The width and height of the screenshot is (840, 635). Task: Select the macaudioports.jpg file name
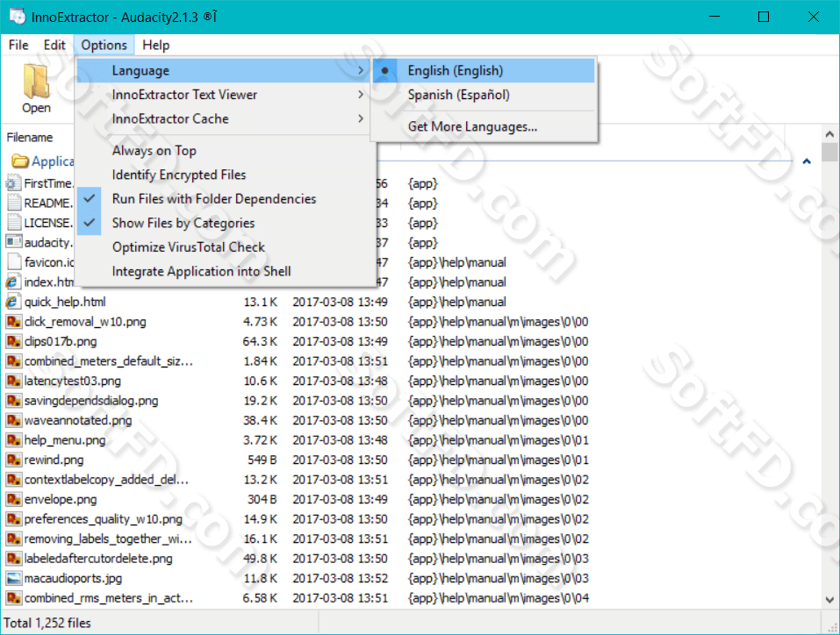(73, 579)
